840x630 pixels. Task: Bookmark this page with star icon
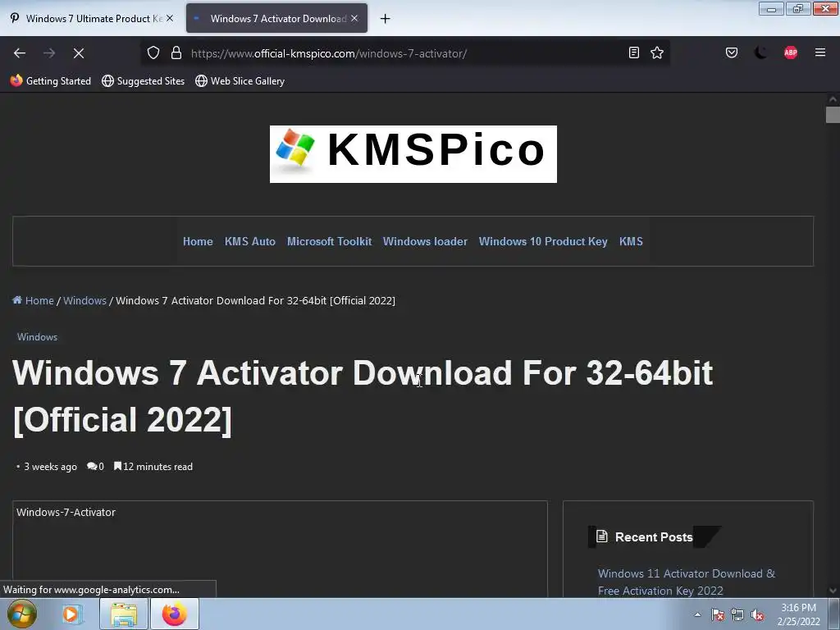coord(657,52)
